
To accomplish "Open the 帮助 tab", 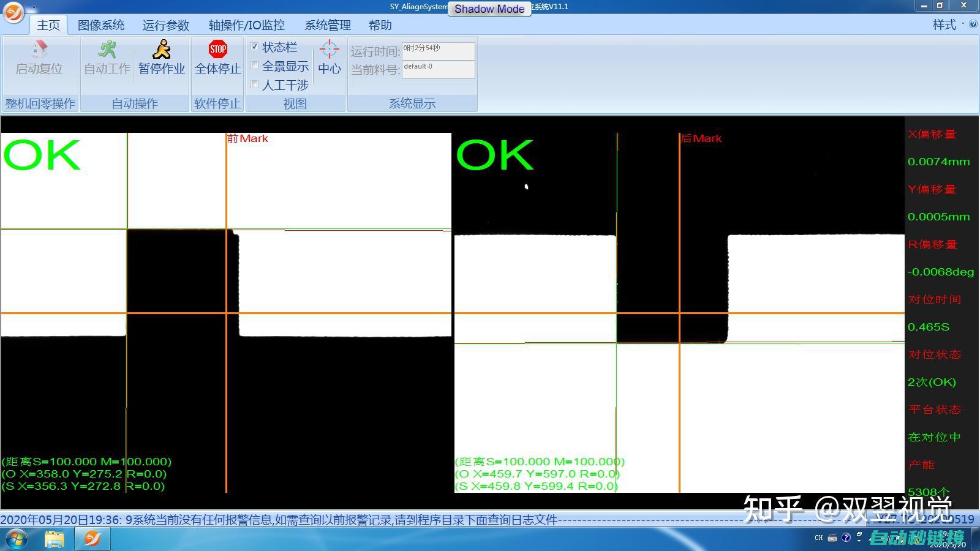I will coord(380,25).
